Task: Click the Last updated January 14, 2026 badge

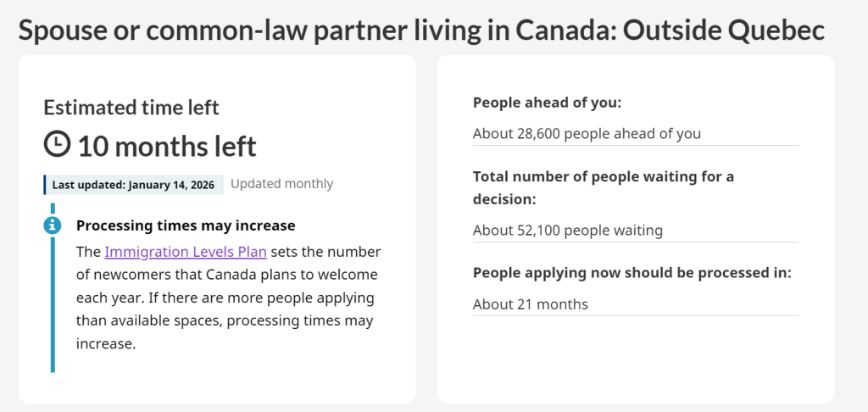Action: point(134,184)
